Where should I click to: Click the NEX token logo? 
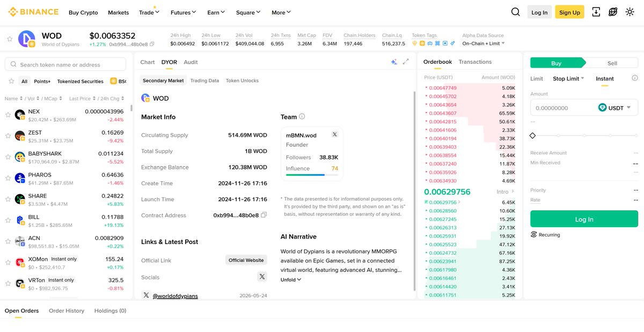point(20,114)
